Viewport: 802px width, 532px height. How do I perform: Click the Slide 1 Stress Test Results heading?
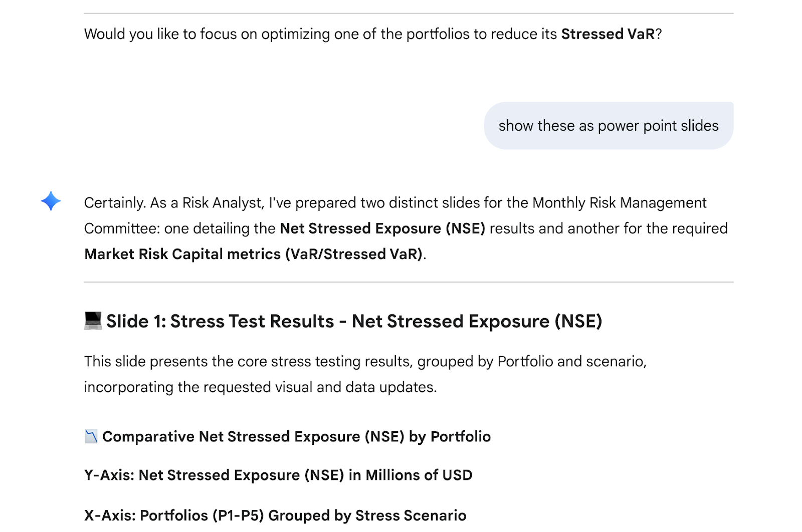pyautogui.click(x=354, y=321)
